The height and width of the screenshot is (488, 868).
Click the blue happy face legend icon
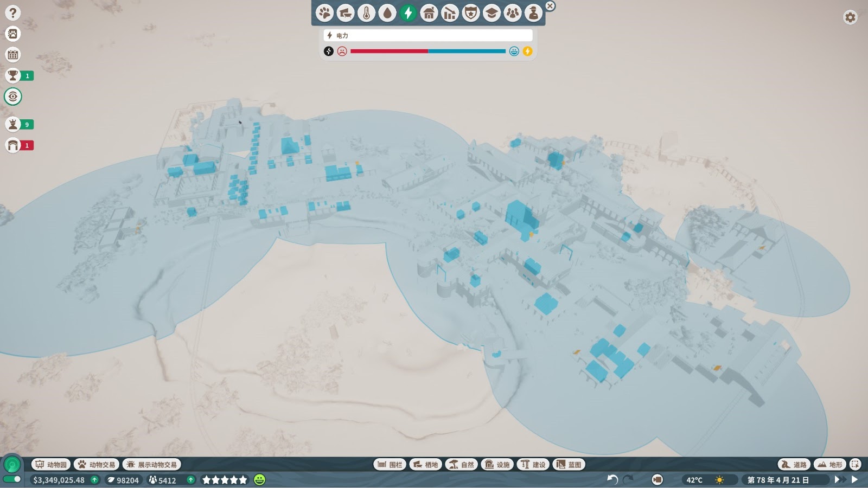click(x=514, y=51)
